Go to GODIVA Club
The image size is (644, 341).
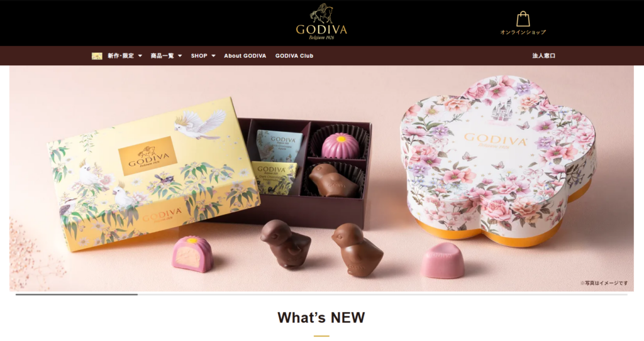click(294, 56)
